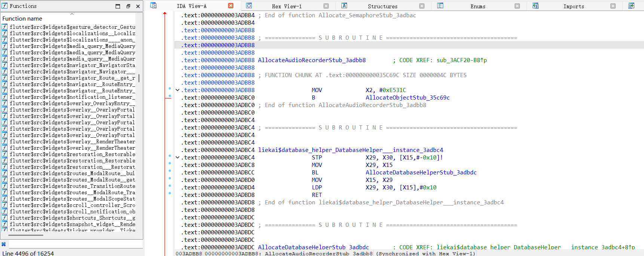Image resolution: width=644 pixels, height=256 pixels.
Task: Collapse AllocateAudioRecorderStub function at 3ADBB8 chevron
Action: [x=178, y=90]
